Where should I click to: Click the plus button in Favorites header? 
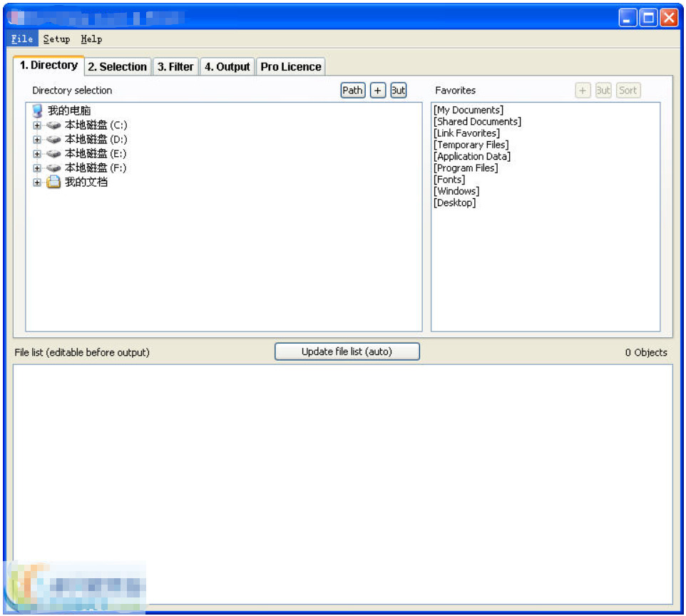[583, 91]
